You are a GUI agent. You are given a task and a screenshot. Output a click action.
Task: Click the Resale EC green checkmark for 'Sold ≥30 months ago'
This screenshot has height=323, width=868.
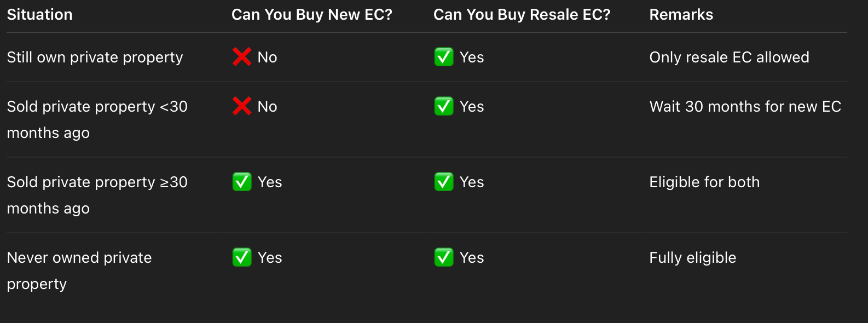tap(444, 182)
